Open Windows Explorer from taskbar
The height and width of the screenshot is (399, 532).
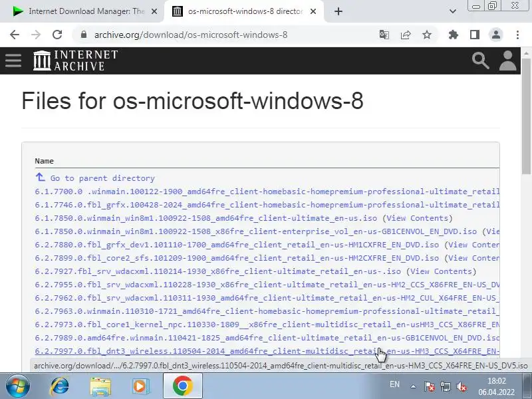100,386
